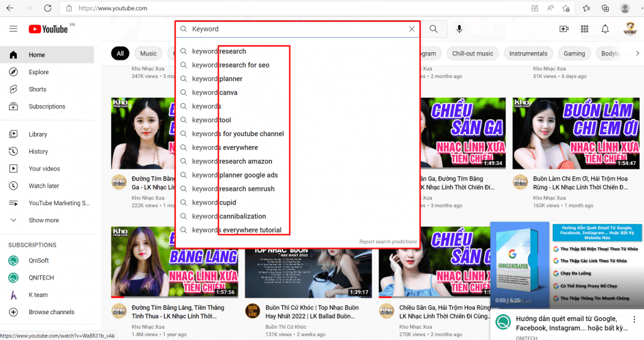The width and height of the screenshot is (644, 340).
Task: Open YouTube Marketing playlist in sidebar
Action: [x=47, y=203]
